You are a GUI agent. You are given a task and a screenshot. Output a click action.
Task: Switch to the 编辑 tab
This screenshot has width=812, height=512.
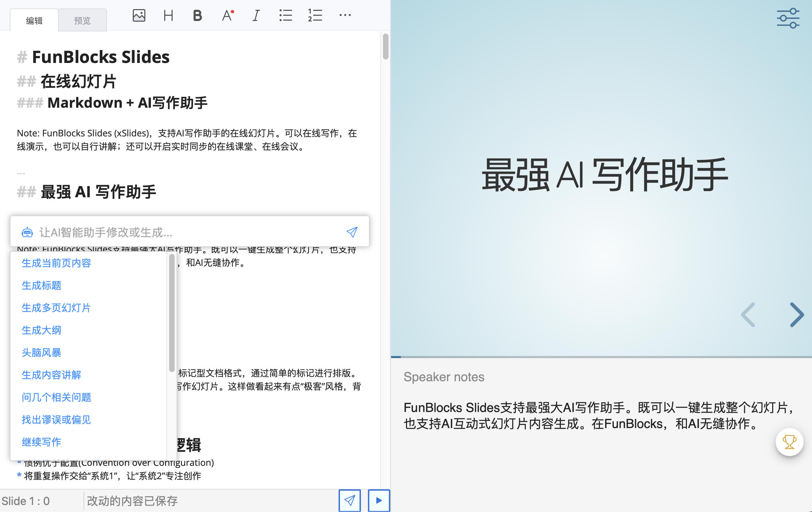[34, 20]
